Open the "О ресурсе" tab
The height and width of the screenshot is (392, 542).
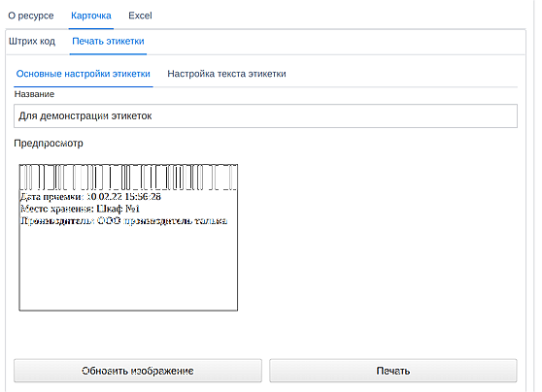[31, 16]
